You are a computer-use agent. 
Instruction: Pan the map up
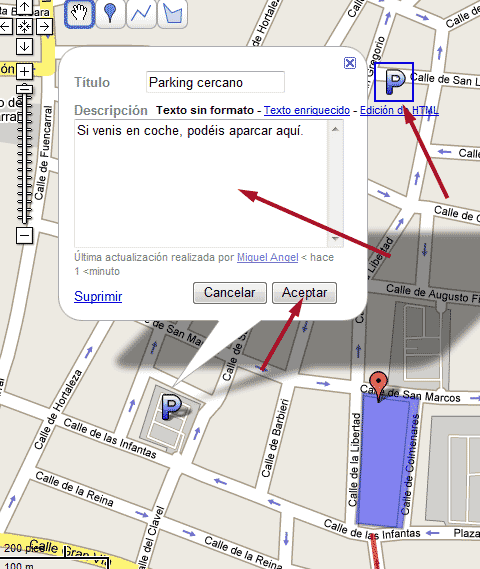(24, 7)
